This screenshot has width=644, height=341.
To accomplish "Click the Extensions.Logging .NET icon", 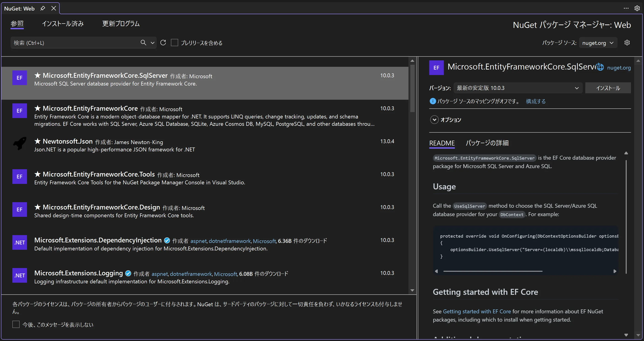I will [x=19, y=275].
